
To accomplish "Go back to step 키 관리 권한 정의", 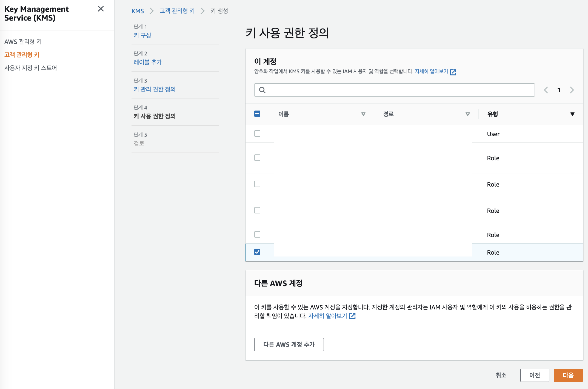I will 155,89.
